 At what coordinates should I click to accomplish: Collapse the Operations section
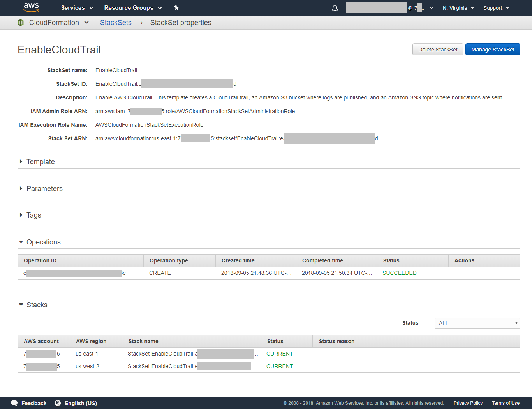click(x=40, y=242)
